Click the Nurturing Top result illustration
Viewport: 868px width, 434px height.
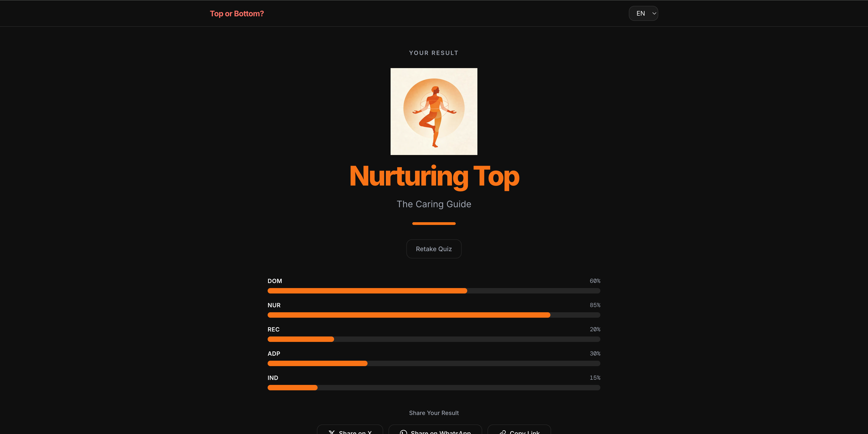(434, 112)
